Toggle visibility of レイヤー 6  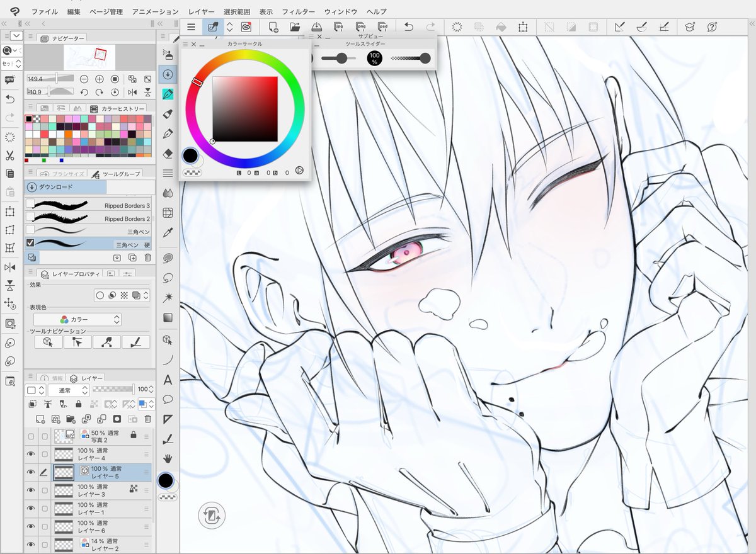point(30,526)
